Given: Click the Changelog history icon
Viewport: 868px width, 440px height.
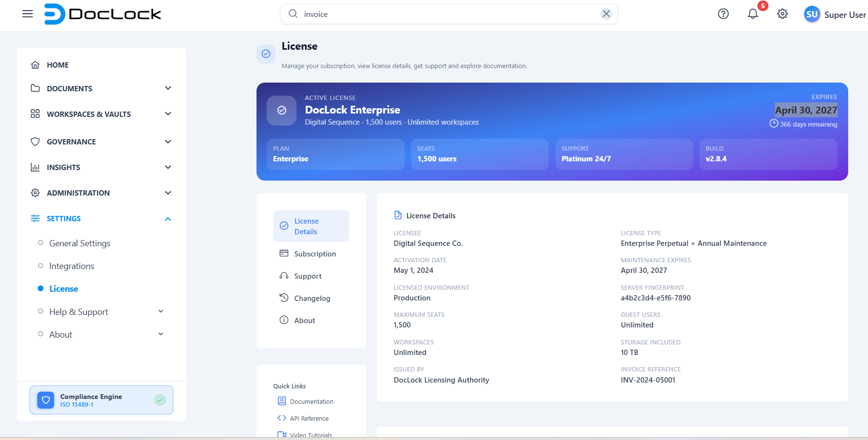Looking at the screenshot, I should click(284, 298).
